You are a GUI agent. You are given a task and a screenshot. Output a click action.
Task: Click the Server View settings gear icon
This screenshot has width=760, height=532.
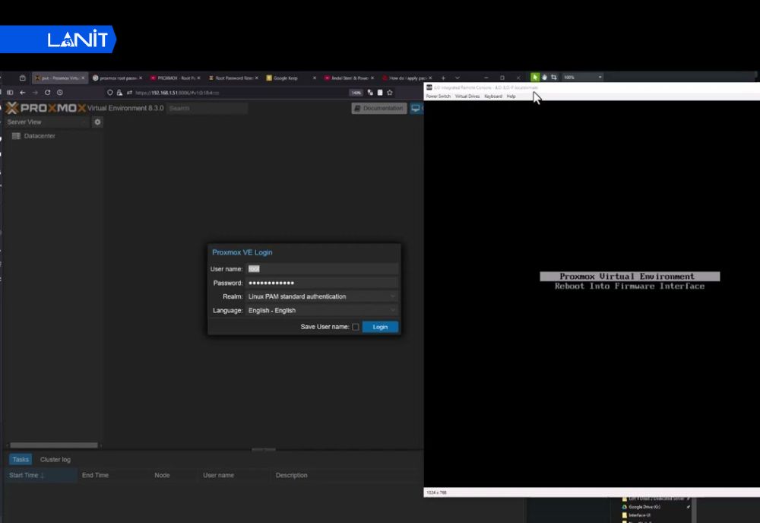[97, 122]
